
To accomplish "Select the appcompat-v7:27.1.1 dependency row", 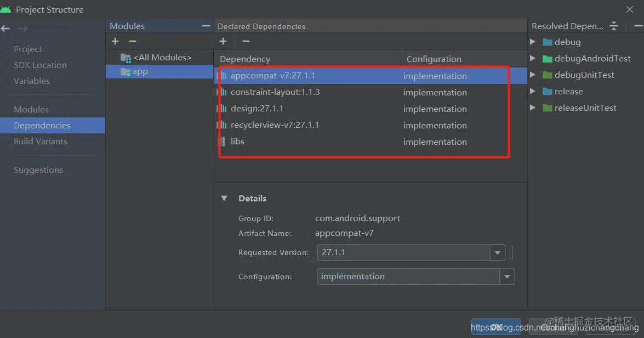I will (371, 76).
